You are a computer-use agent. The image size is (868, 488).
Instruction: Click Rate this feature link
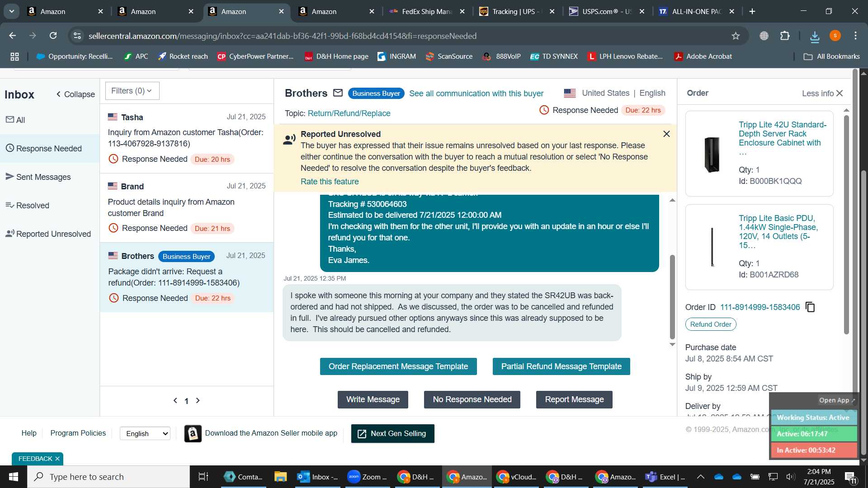click(x=330, y=182)
